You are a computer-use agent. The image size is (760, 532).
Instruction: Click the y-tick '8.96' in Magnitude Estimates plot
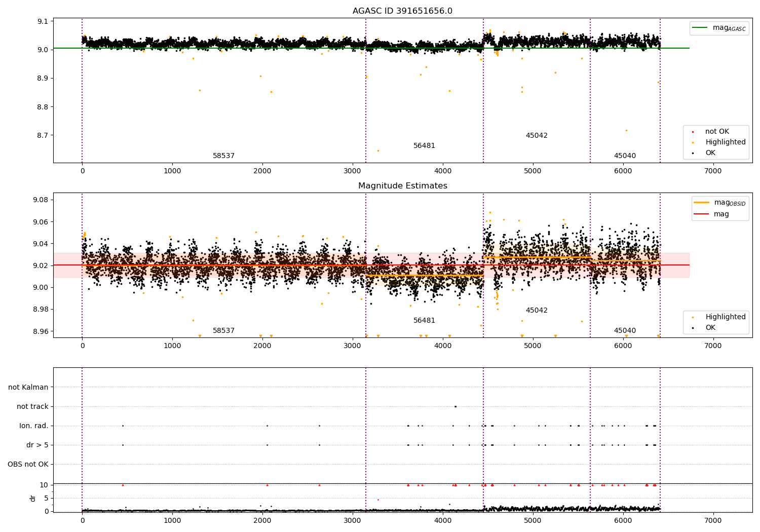coord(41,331)
